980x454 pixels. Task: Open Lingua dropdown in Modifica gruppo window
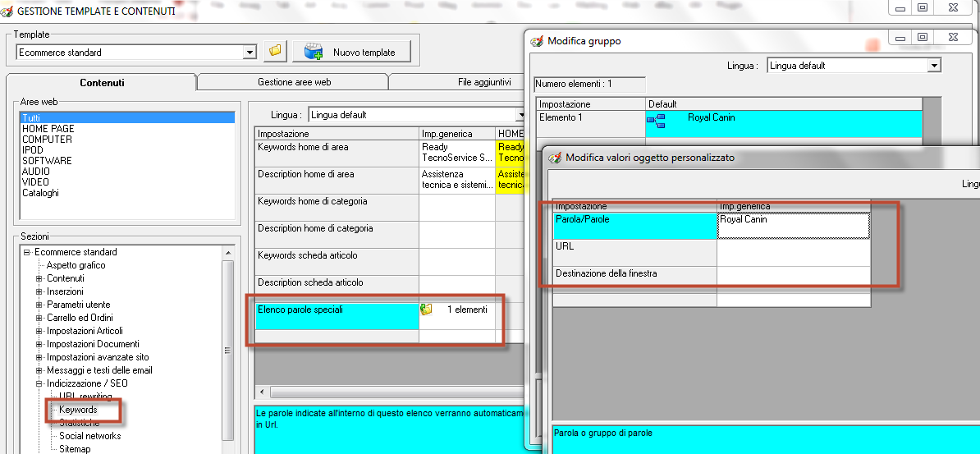click(x=934, y=65)
